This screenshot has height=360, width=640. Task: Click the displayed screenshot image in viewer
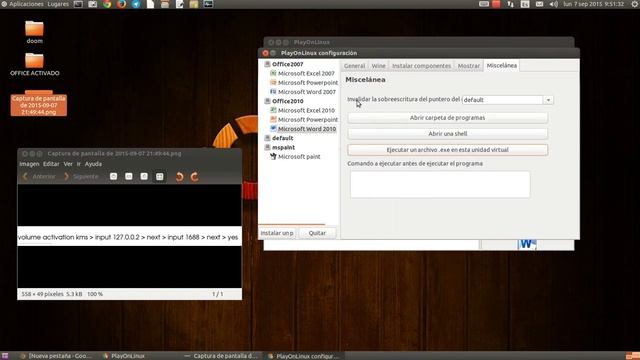click(x=129, y=236)
